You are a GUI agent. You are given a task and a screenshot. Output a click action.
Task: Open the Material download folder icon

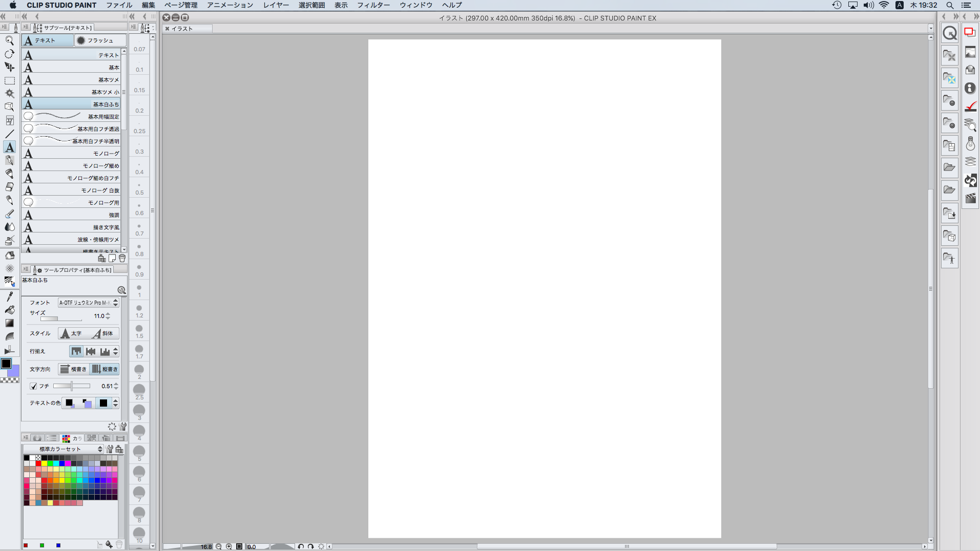[x=950, y=213]
